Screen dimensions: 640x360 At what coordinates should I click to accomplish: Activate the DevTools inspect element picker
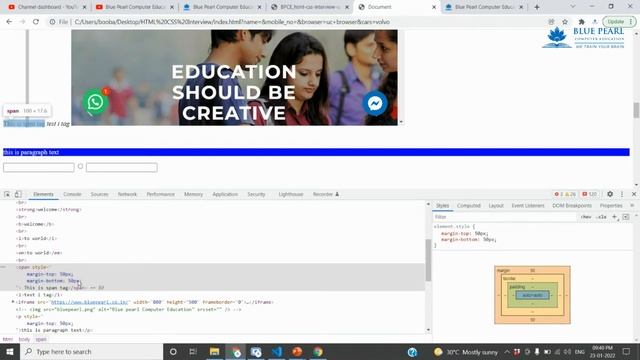coord(7,194)
